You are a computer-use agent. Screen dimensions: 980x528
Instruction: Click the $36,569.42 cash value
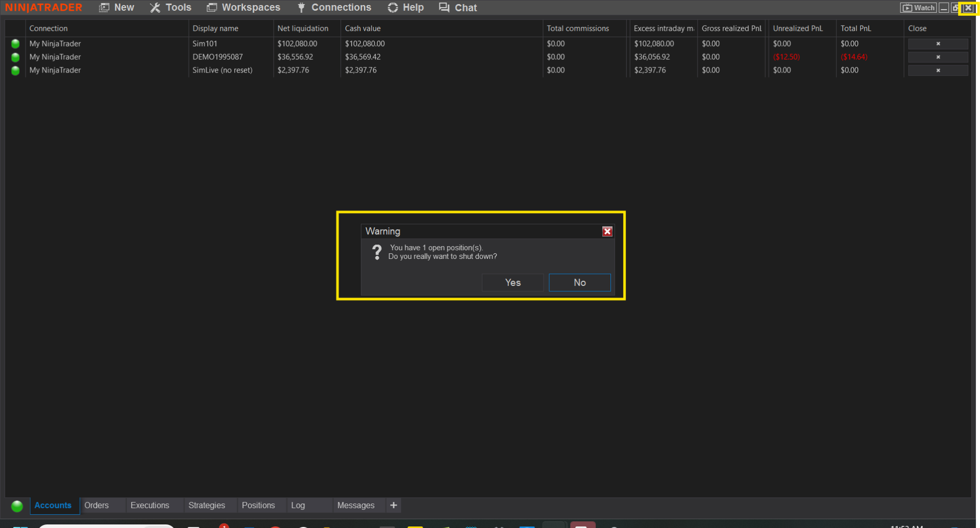[x=363, y=57]
